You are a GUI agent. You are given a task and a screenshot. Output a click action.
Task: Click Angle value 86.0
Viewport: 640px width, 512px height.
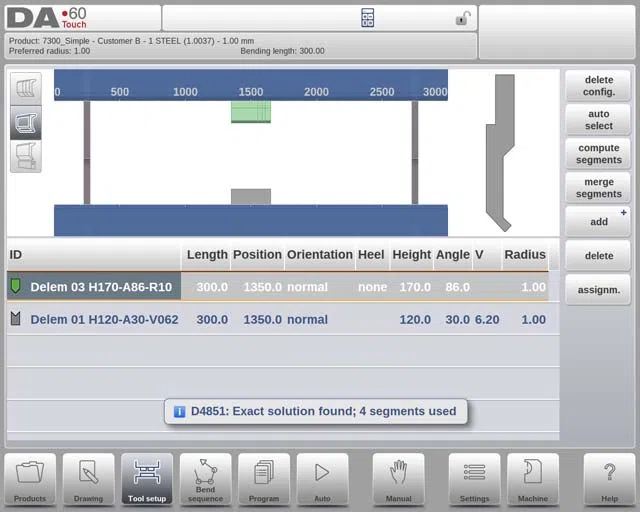(458, 287)
